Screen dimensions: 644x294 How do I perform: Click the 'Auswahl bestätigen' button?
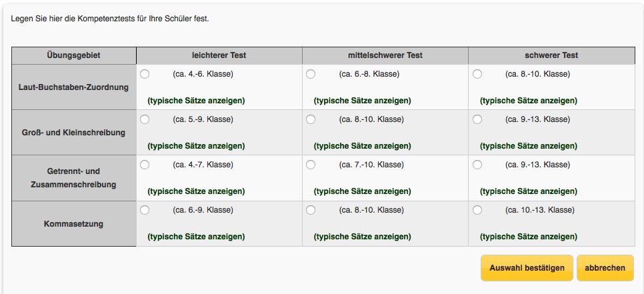[x=527, y=268]
